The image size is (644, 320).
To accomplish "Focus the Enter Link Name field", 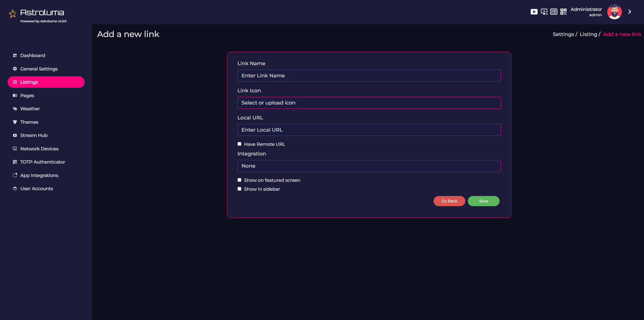I will 369,76.
